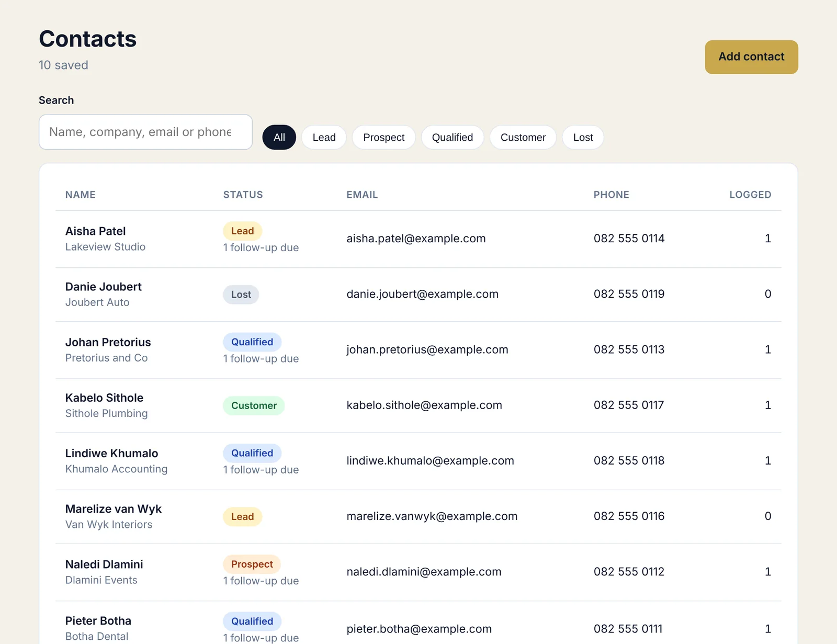The width and height of the screenshot is (837, 644).
Task: Click Khumalo Accounting company name
Action: pos(117,469)
